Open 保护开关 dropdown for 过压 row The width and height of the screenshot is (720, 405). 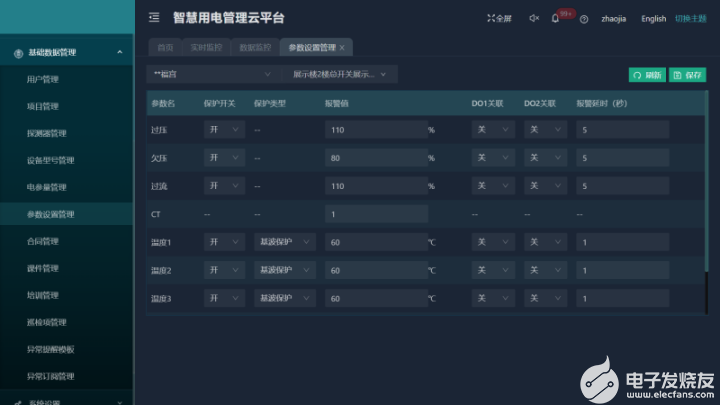tap(224, 130)
